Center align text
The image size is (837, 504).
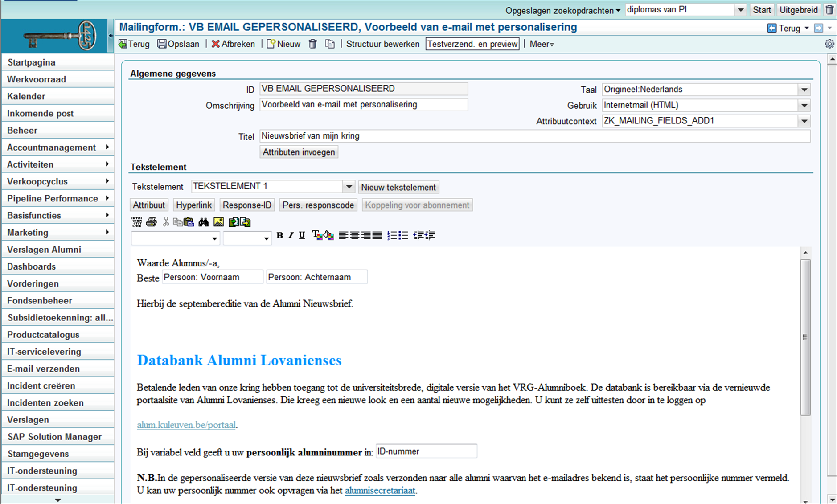tap(354, 235)
